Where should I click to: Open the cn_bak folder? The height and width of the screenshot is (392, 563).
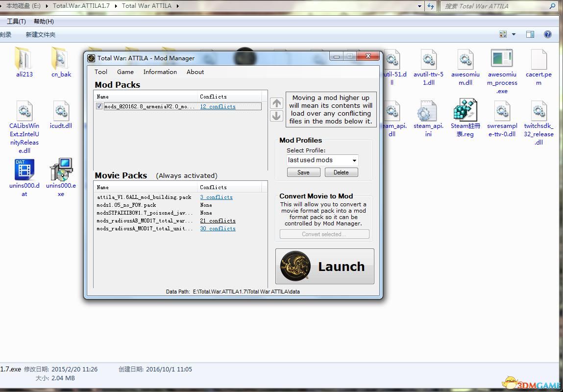click(61, 62)
